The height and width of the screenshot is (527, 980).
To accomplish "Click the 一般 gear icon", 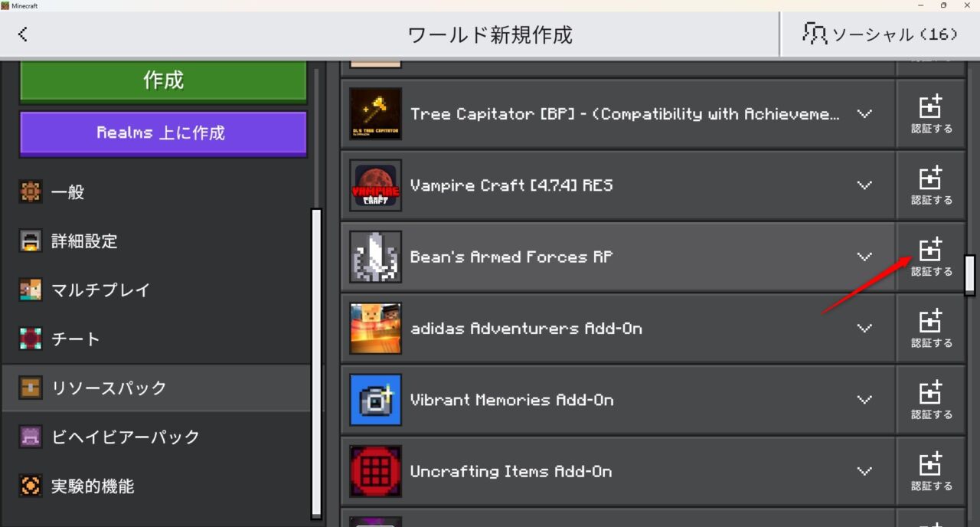I will [x=31, y=192].
